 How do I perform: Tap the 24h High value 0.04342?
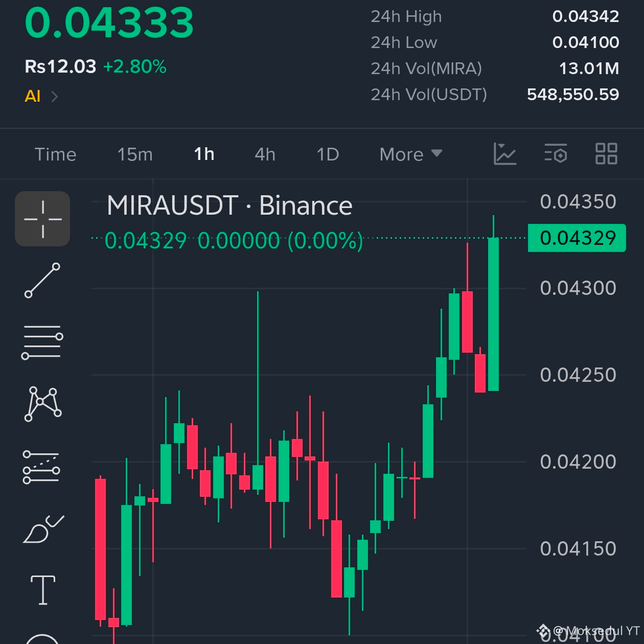click(586, 16)
